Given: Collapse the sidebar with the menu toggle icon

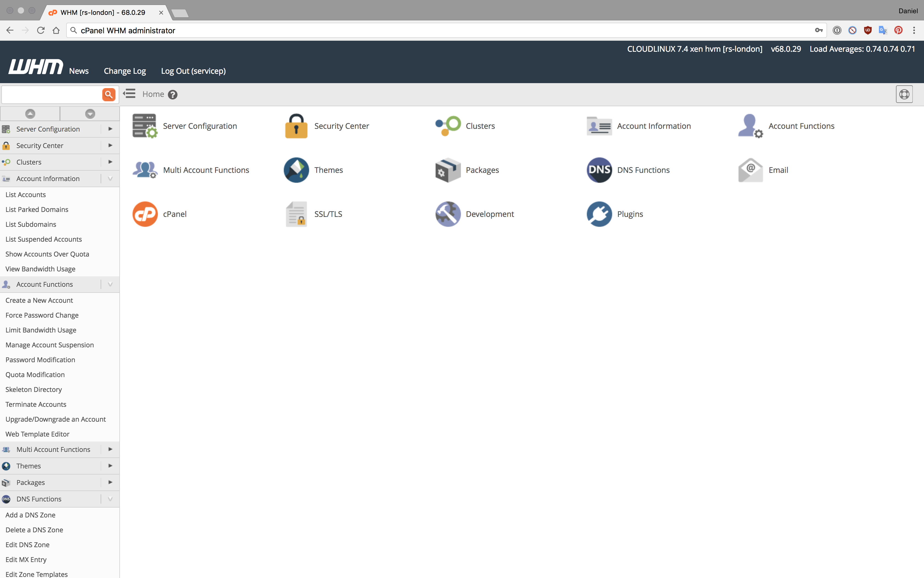Looking at the screenshot, I should (x=130, y=94).
